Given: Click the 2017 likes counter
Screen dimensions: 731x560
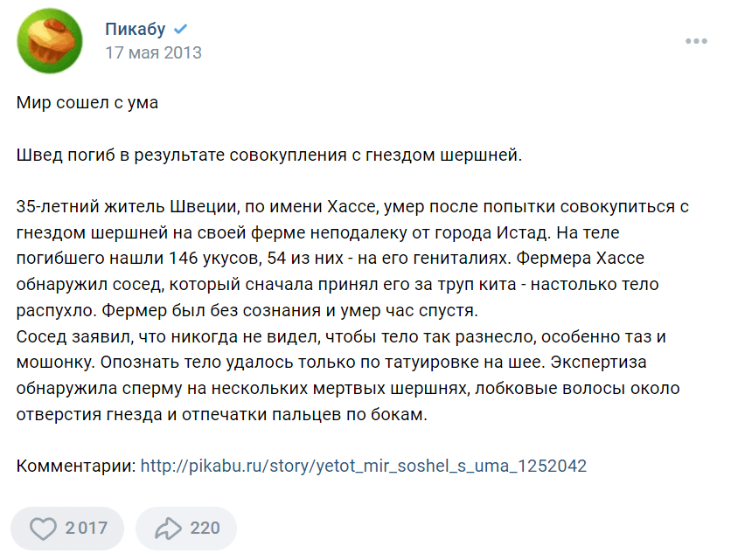Looking at the screenshot, I should coord(87,528).
